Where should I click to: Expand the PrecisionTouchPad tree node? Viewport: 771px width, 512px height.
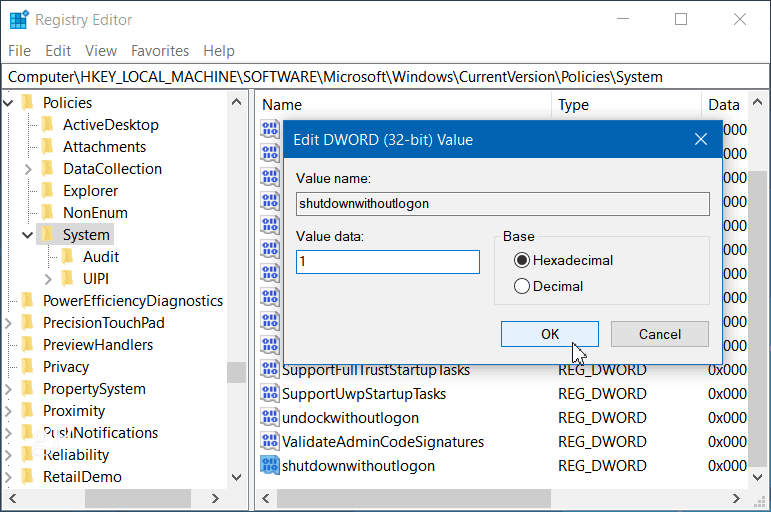pyautogui.click(x=8, y=323)
